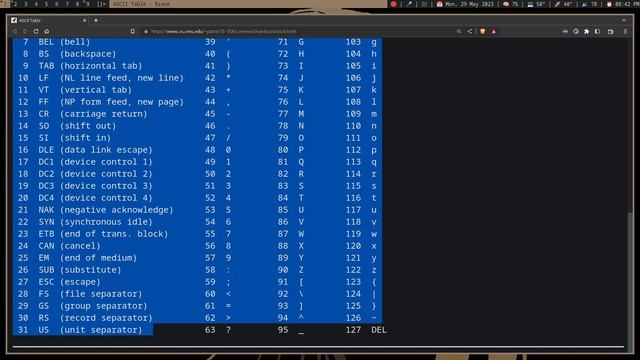Click the clock time in status bar
This screenshot has width=640, height=360.
622,4
